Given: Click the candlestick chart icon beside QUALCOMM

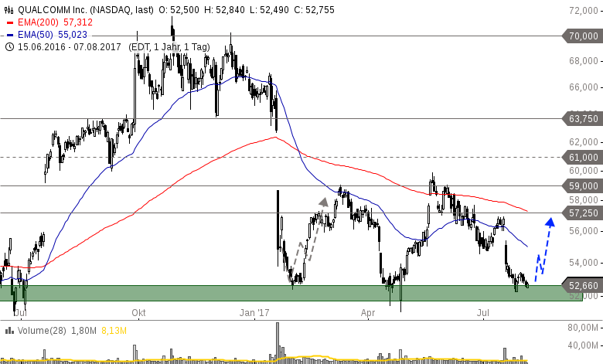Looking at the screenshot, I should point(9,10).
